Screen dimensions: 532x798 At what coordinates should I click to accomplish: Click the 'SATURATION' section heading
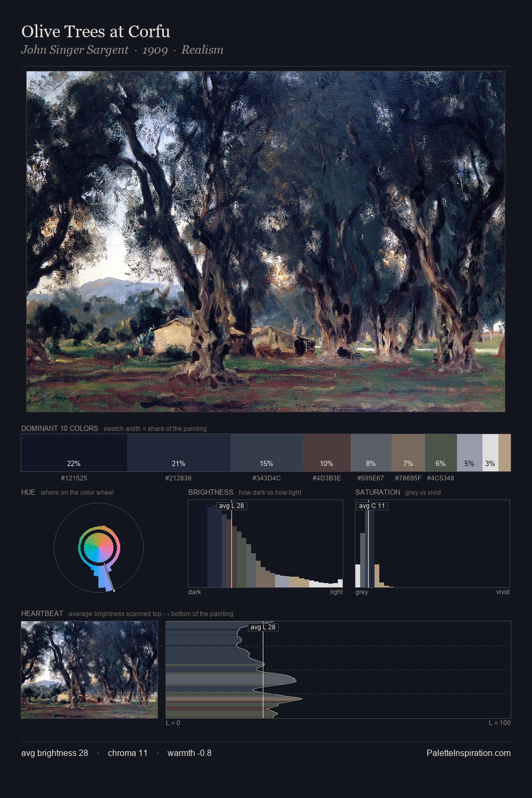pyautogui.click(x=378, y=492)
